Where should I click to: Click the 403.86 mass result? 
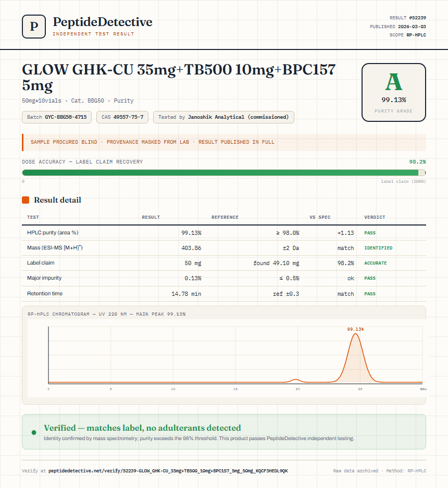point(191,248)
